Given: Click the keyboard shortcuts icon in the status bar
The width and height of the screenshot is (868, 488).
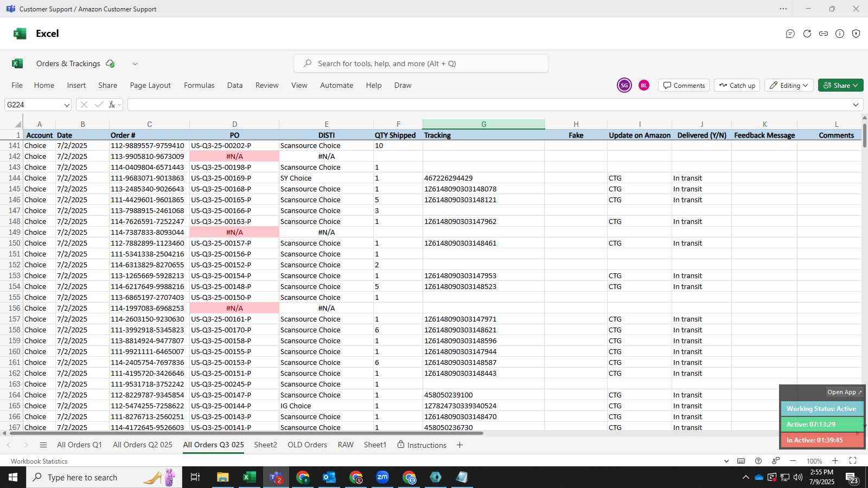Looking at the screenshot, I should coord(741,461).
